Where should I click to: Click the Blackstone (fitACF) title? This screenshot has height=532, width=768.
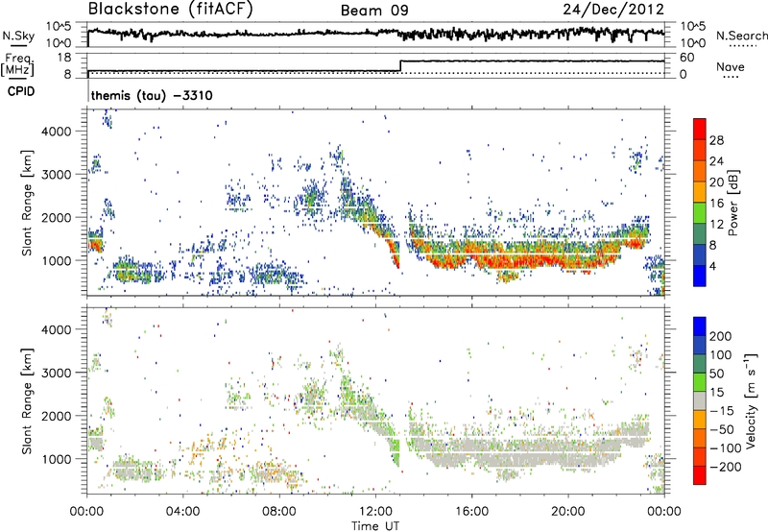[170, 9]
